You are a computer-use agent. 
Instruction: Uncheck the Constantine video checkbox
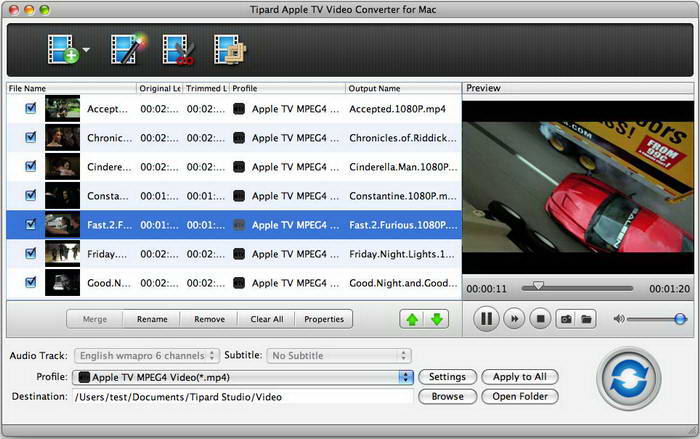tap(30, 195)
